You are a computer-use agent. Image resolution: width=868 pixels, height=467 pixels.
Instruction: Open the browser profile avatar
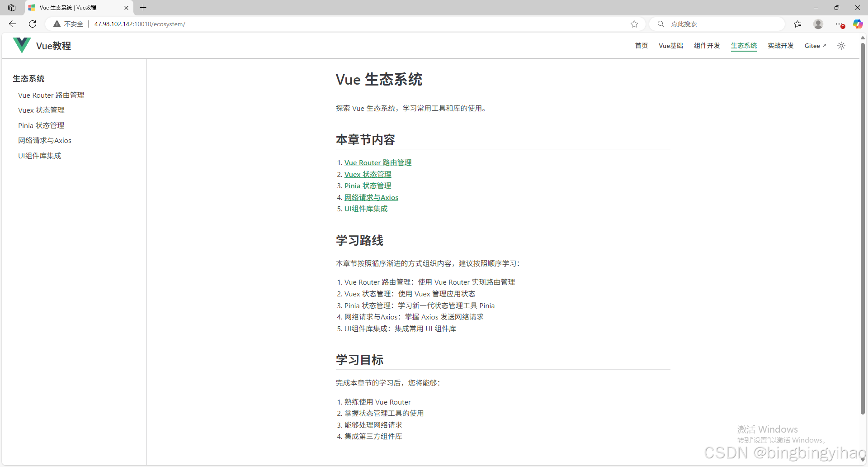[818, 24]
